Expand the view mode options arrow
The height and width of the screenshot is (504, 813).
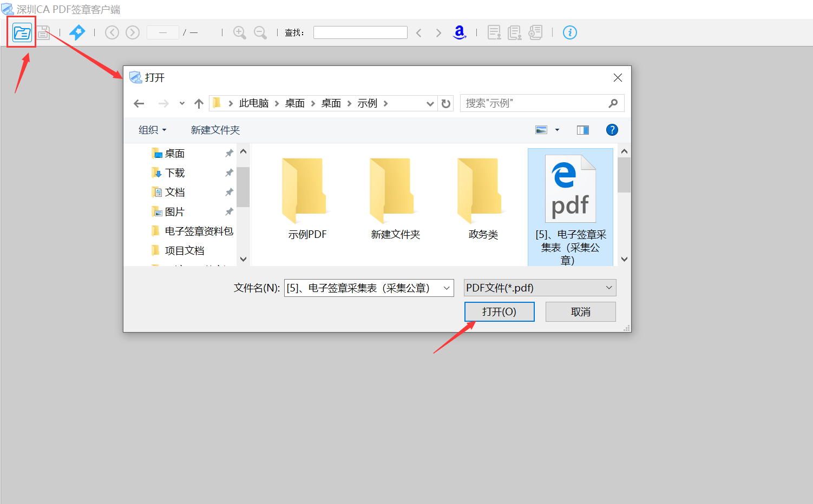point(557,130)
